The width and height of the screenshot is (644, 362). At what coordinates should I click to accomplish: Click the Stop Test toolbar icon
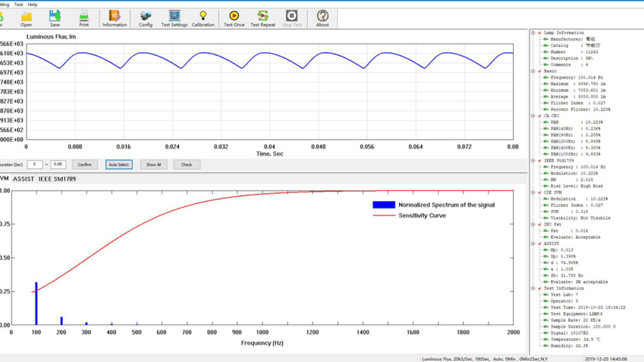point(291,18)
